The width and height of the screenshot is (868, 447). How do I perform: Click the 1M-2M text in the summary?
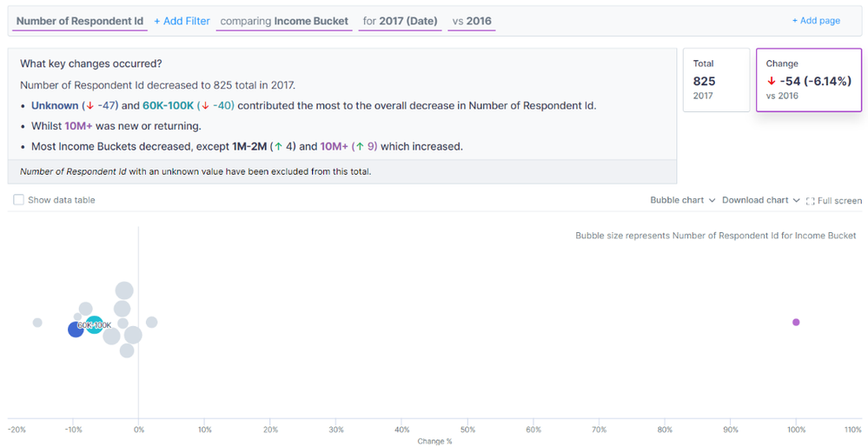coord(249,147)
